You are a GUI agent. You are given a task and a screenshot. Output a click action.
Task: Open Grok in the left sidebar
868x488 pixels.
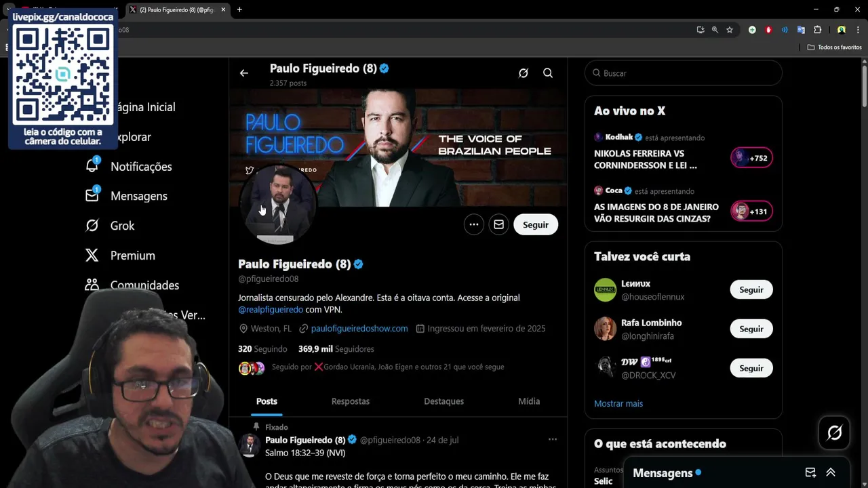coord(122,226)
